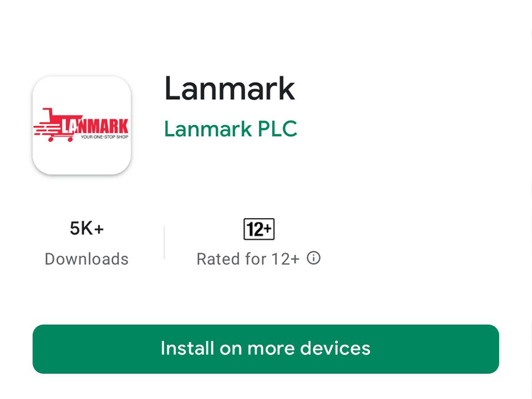
Task: Open the rating info circle icon
Action: pos(313,258)
